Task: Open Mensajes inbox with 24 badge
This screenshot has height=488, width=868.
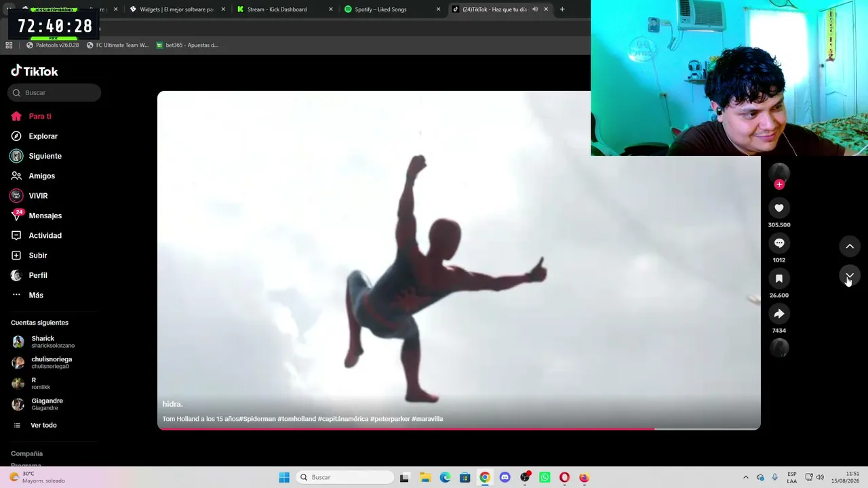Action: pos(36,216)
